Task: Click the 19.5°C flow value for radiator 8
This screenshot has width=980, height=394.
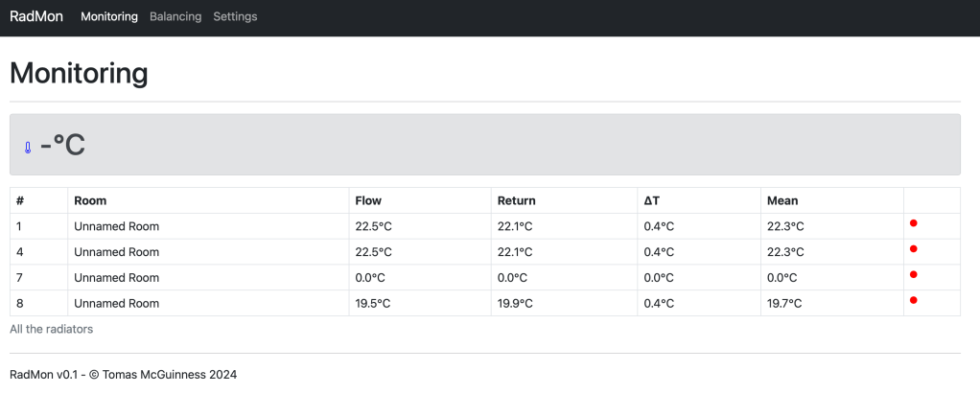Action: coord(373,304)
